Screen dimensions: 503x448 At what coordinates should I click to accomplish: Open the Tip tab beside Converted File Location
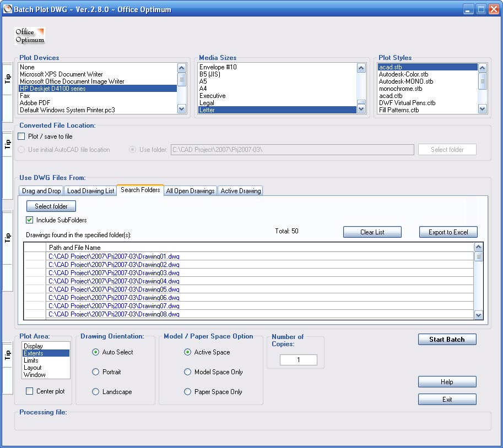[7, 144]
